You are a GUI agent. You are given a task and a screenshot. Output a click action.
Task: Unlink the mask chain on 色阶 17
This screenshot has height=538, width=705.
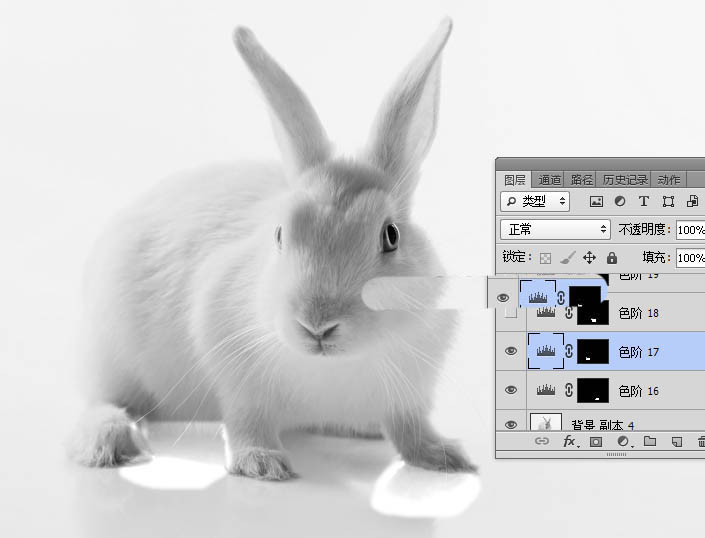pyautogui.click(x=569, y=351)
